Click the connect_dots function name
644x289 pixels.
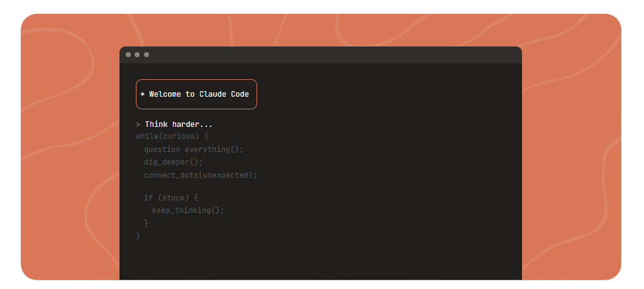(x=170, y=175)
